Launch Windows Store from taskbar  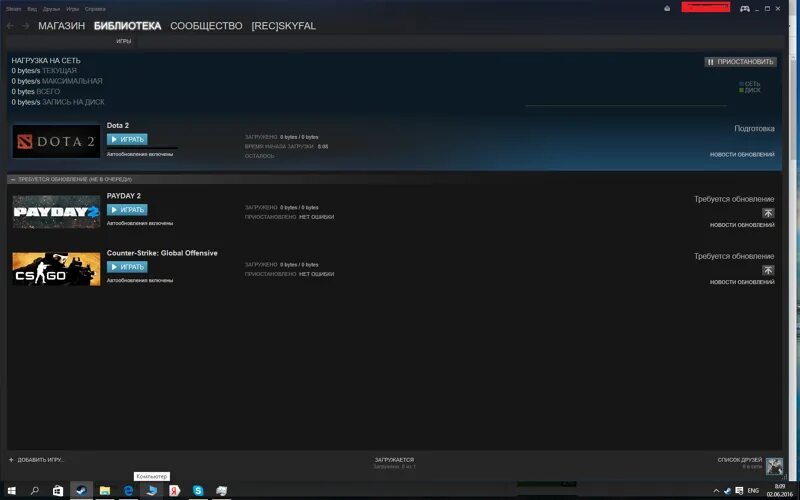pyautogui.click(x=58, y=490)
